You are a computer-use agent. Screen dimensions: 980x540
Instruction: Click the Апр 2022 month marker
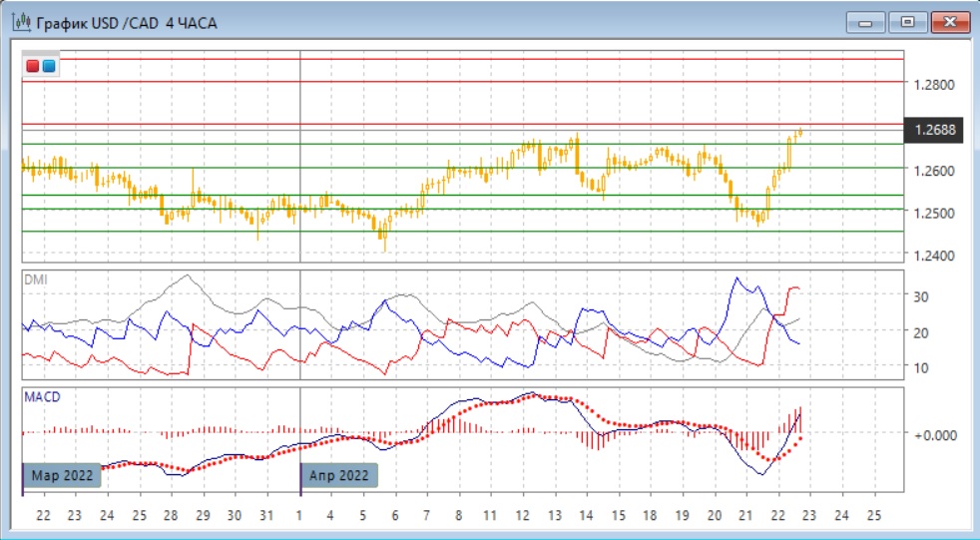[x=339, y=475]
